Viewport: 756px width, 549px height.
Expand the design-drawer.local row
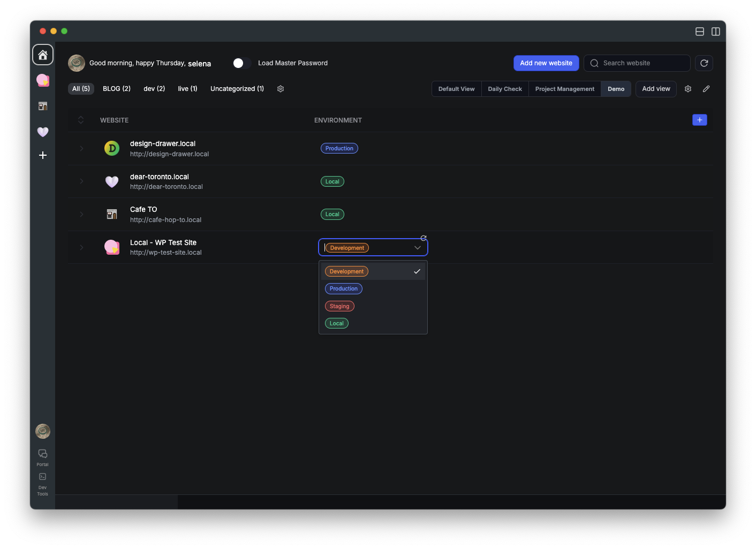81,148
